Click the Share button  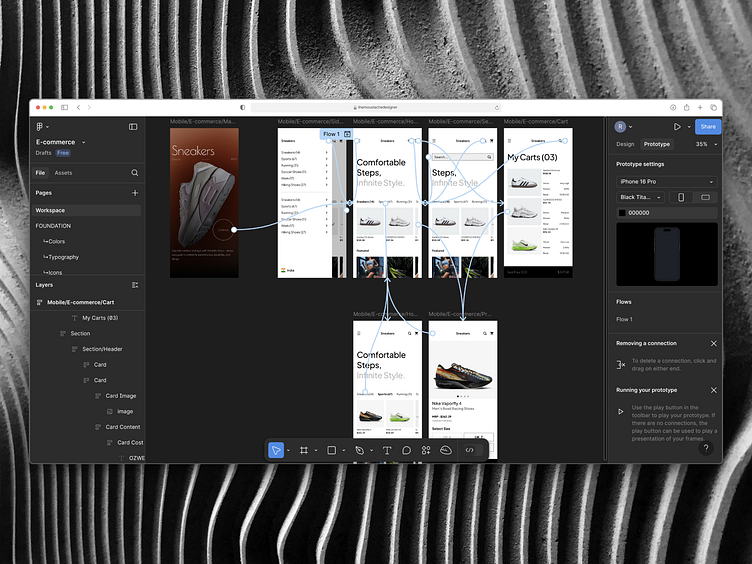point(708,127)
